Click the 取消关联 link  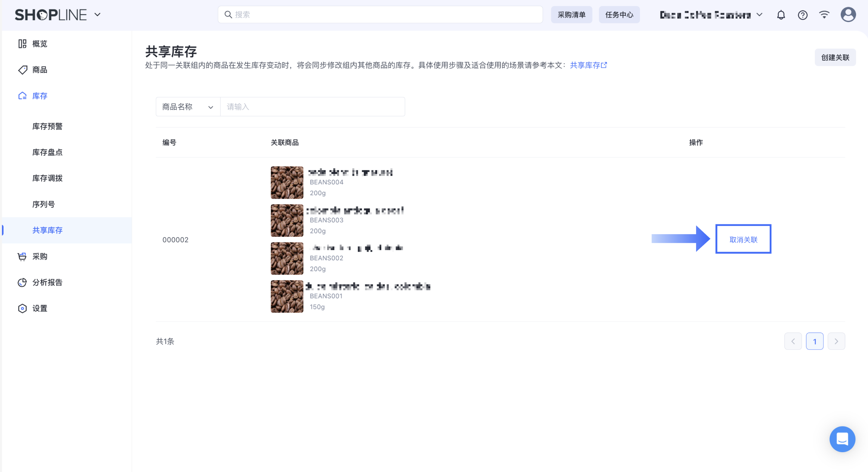(x=743, y=239)
